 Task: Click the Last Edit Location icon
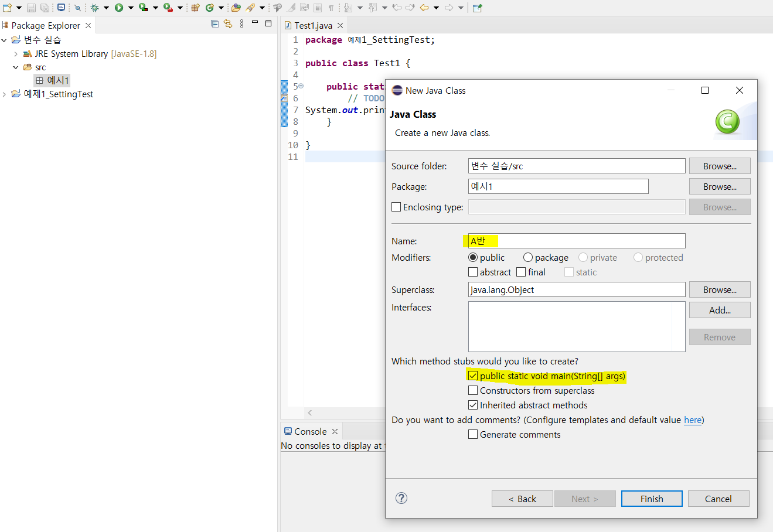point(397,8)
